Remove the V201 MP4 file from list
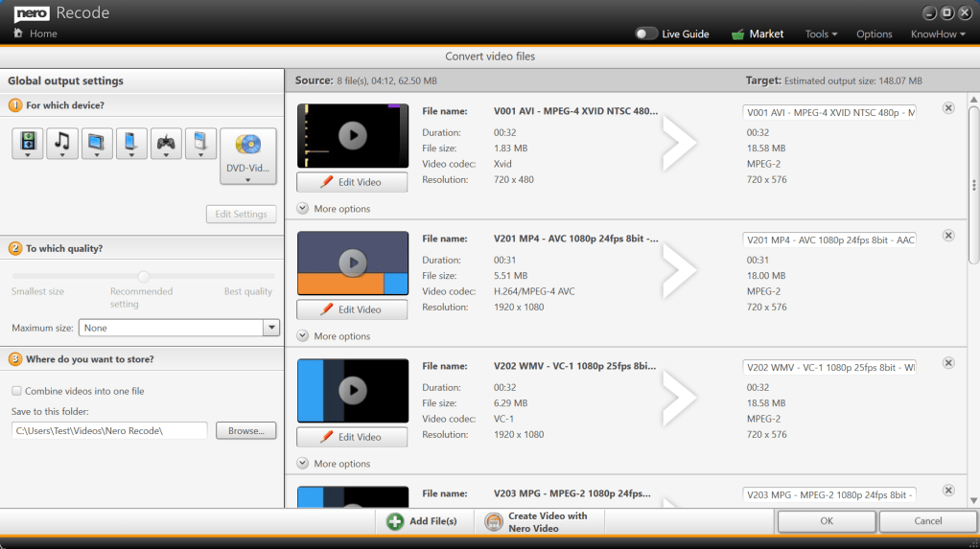The height and width of the screenshot is (549, 980). [x=948, y=236]
